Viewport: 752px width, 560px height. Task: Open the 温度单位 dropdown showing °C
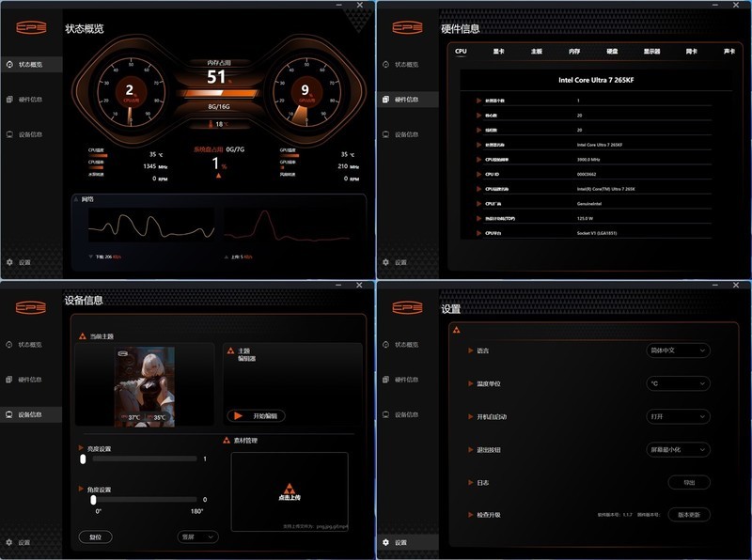coord(678,383)
